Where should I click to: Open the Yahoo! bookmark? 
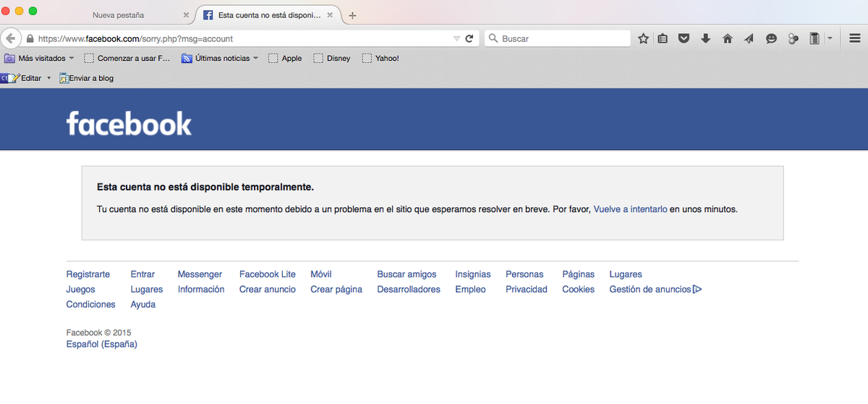click(x=380, y=58)
